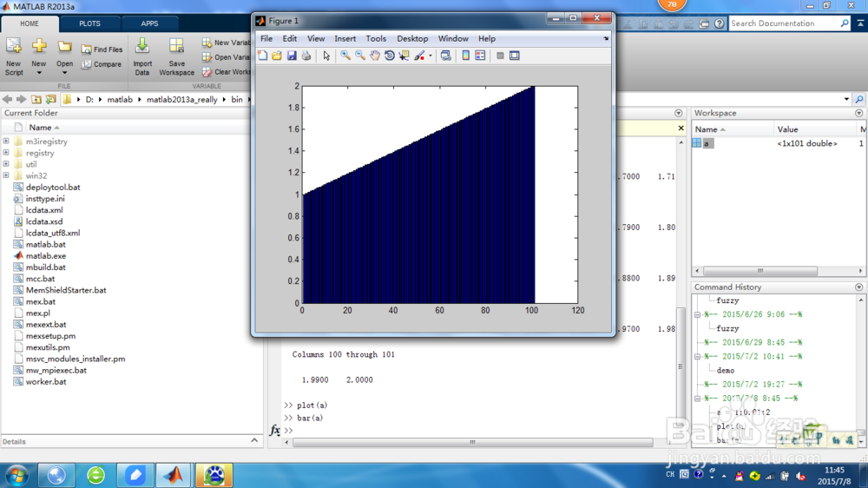The width and height of the screenshot is (868, 488).
Task: Select the Edit Plot arrow tool
Action: click(326, 56)
